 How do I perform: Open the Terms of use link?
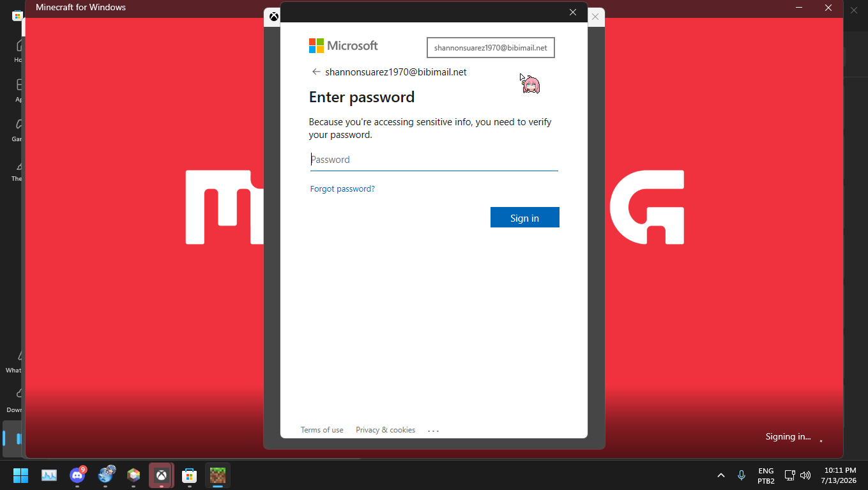click(322, 430)
